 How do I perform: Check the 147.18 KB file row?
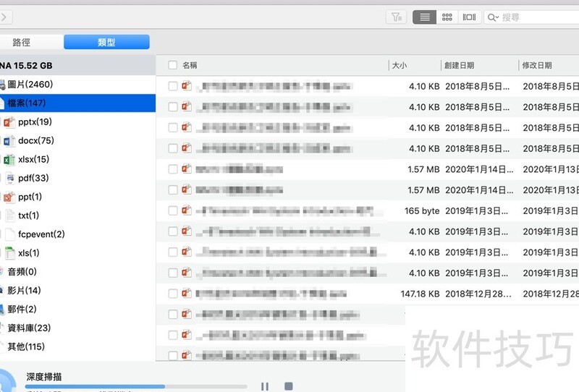coord(173,294)
